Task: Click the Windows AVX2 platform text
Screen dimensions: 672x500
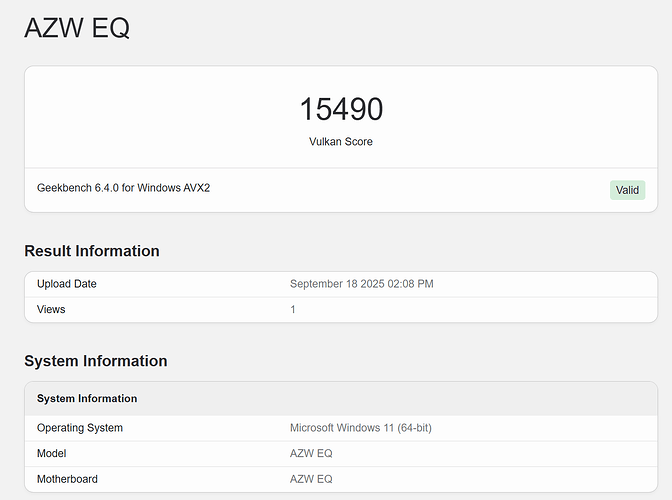Action: 174,188
